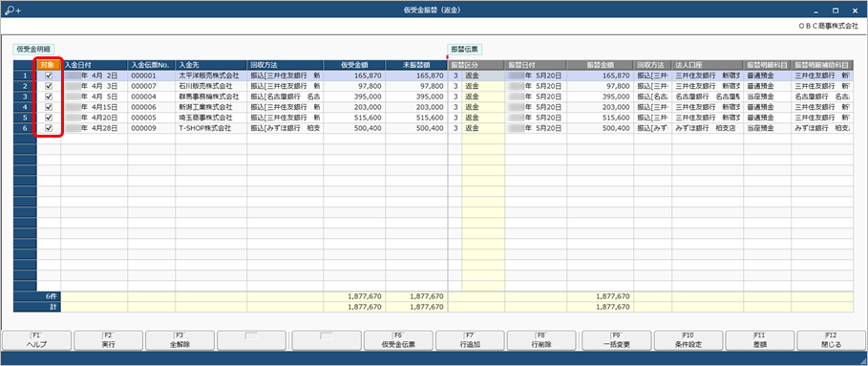Select row header number 4

click(25, 107)
